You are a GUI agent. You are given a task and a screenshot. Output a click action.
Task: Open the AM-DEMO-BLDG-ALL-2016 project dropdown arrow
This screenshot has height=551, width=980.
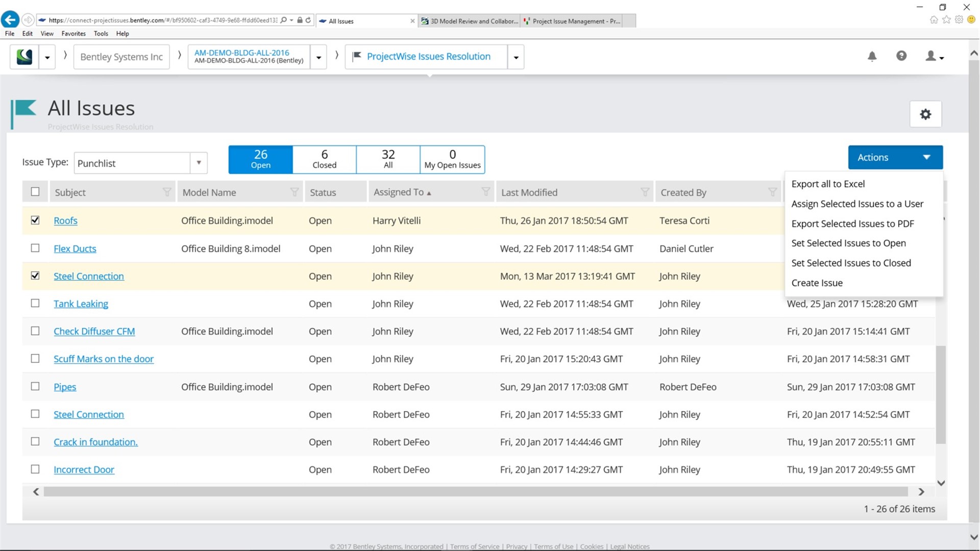[318, 57]
